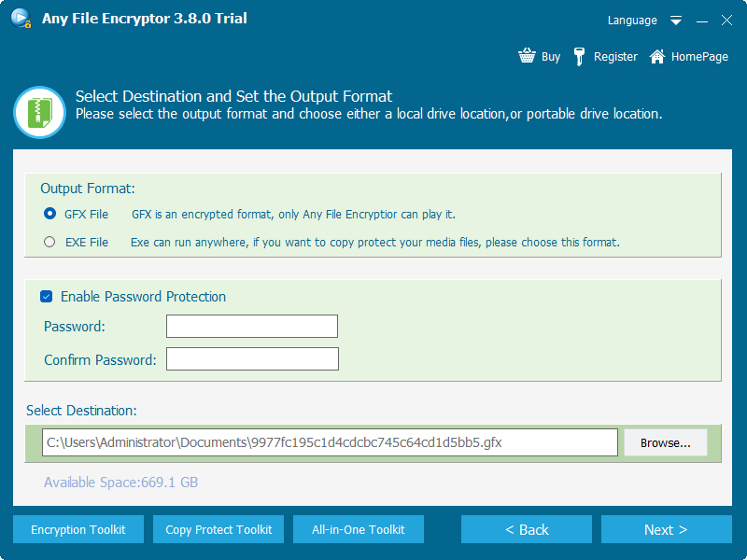Image resolution: width=747 pixels, height=560 pixels.
Task: Open the Language dropdown arrow
Action: point(676,21)
